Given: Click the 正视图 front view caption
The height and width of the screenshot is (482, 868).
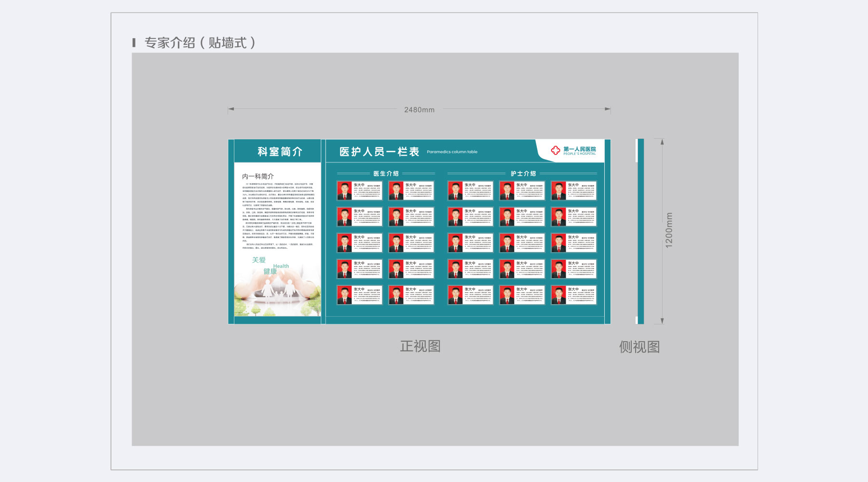Looking at the screenshot, I should point(420,346).
